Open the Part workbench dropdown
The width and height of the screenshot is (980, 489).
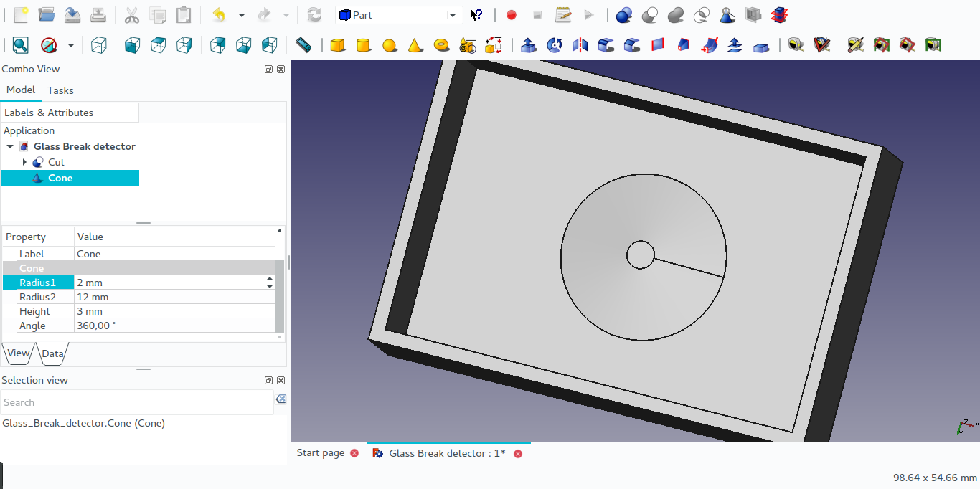(453, 15)
